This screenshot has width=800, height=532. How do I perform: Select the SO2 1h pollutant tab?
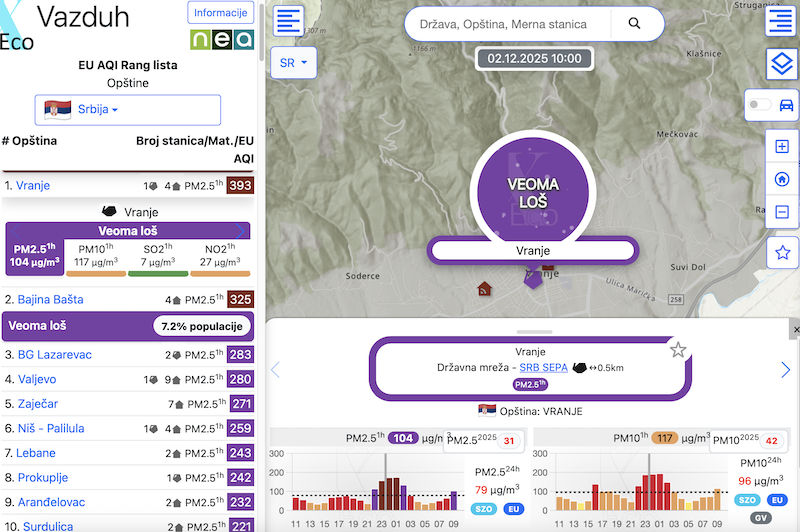click(158, 256)
